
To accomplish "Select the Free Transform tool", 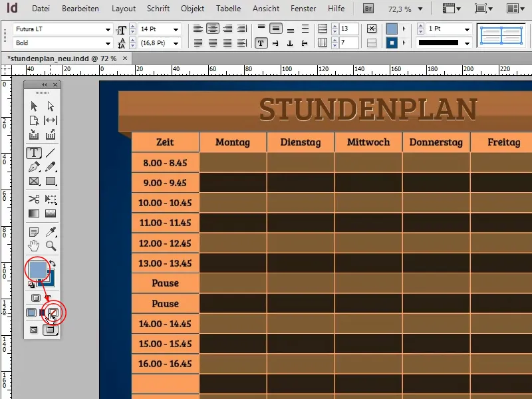I will point(51,199).
